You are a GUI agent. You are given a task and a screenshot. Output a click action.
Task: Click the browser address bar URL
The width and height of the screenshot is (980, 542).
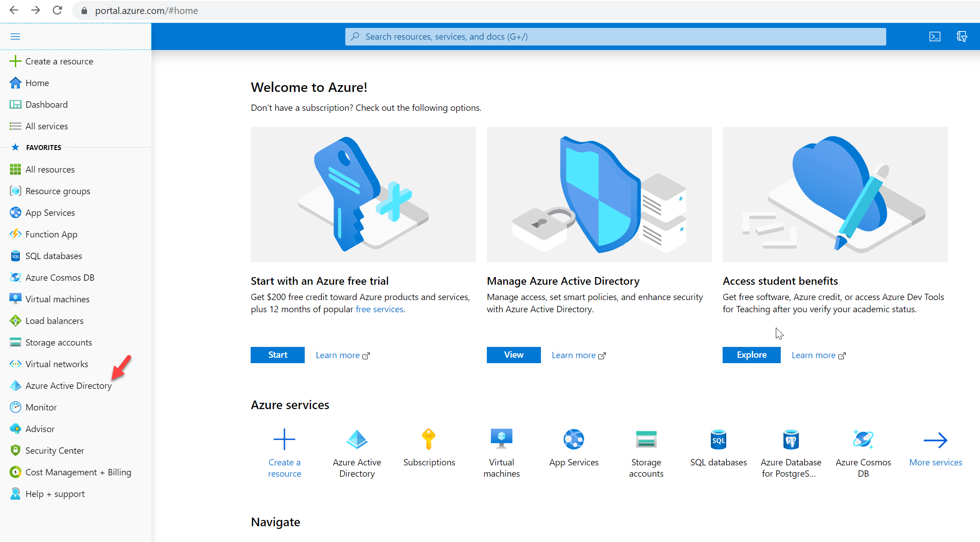click(x=146, y=10)
